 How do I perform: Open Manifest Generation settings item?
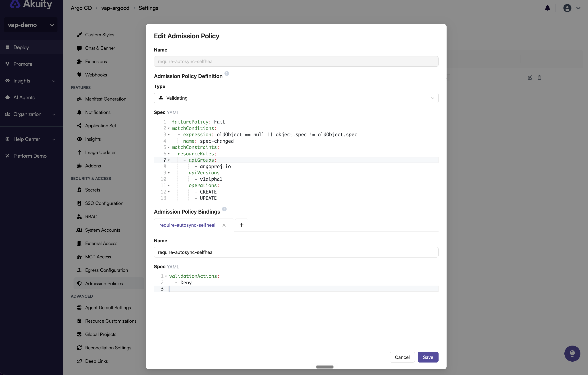click(109, 99)
